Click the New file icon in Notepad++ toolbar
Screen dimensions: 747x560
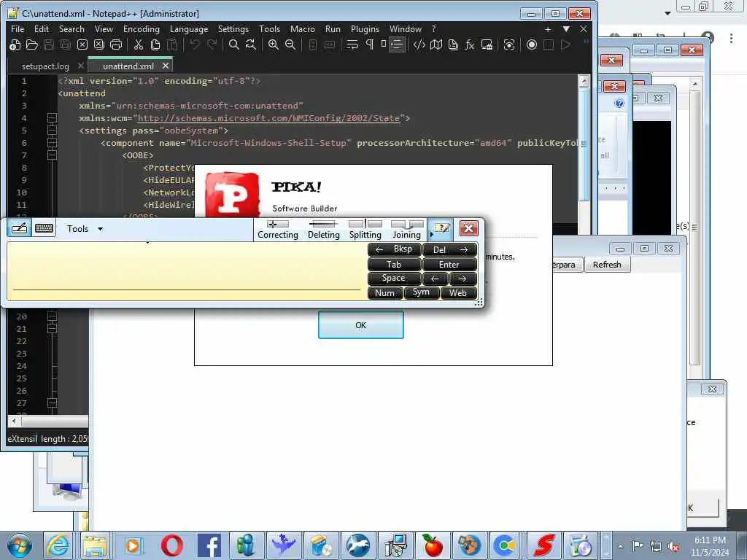coord(15,44)
